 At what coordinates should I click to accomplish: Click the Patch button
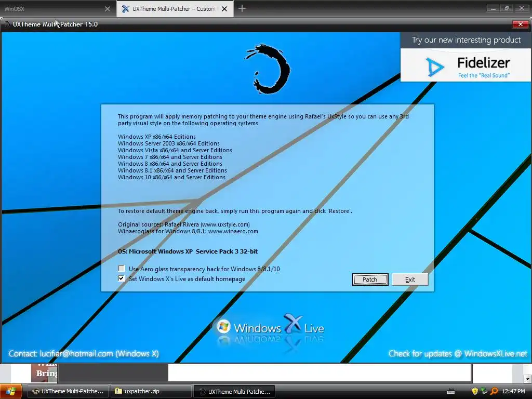coord(370,279)
